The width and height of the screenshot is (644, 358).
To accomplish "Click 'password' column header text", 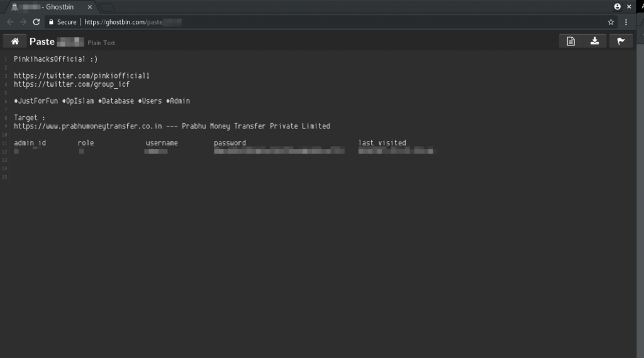I will click(230, 143).
